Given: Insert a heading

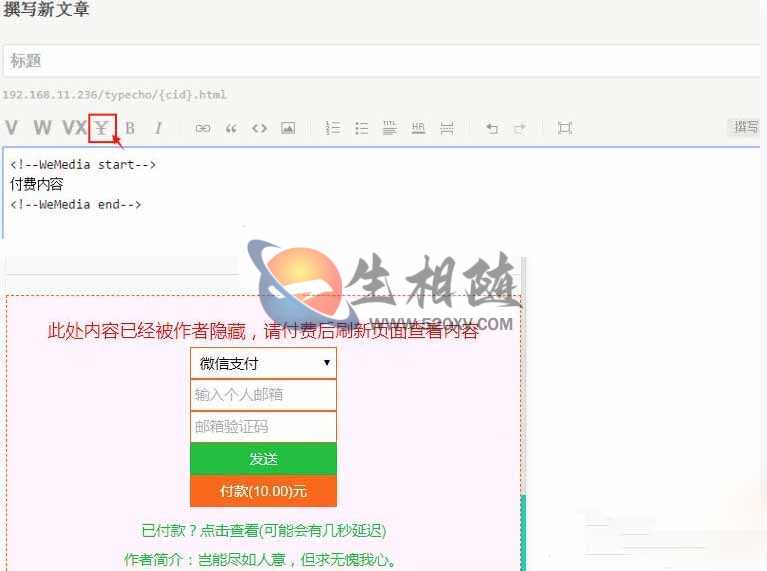Looking at the screenshot, I should tap(389, 128).
